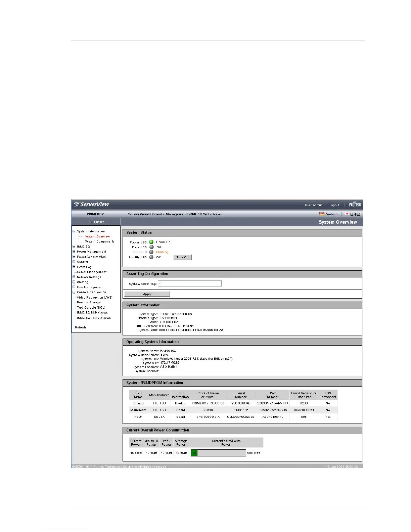Click the Logout link
Image resolution: width=411 pixels, height=532 pixels.
pyautogui.click(x=334, y=205)
